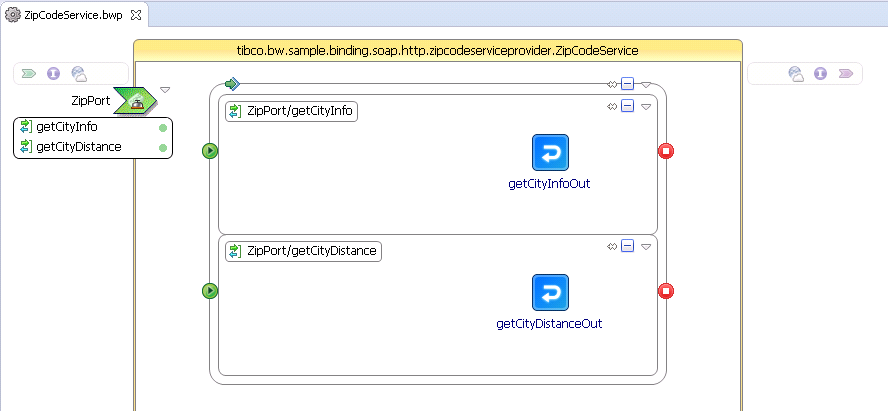The image size is (888, 411).
Task: Open the triangle menu of ZipPort/getCityInfo scope
Action: [646, 106]
